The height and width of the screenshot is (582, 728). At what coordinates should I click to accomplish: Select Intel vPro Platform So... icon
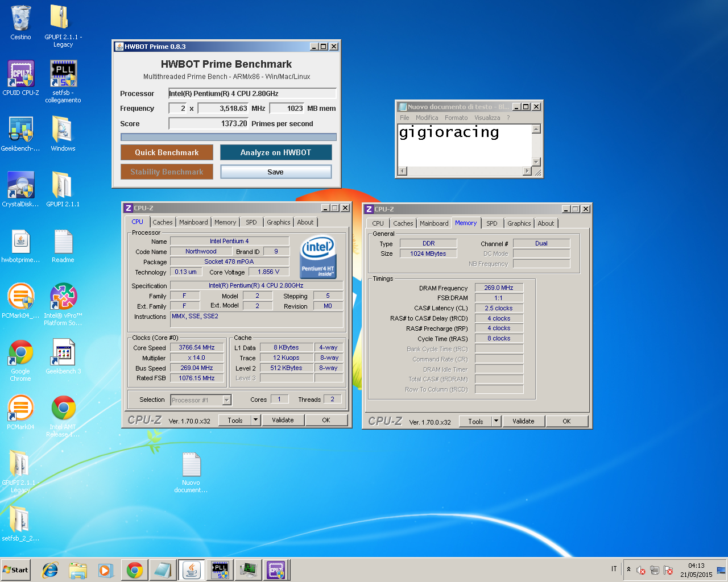[x=63, y=304]
